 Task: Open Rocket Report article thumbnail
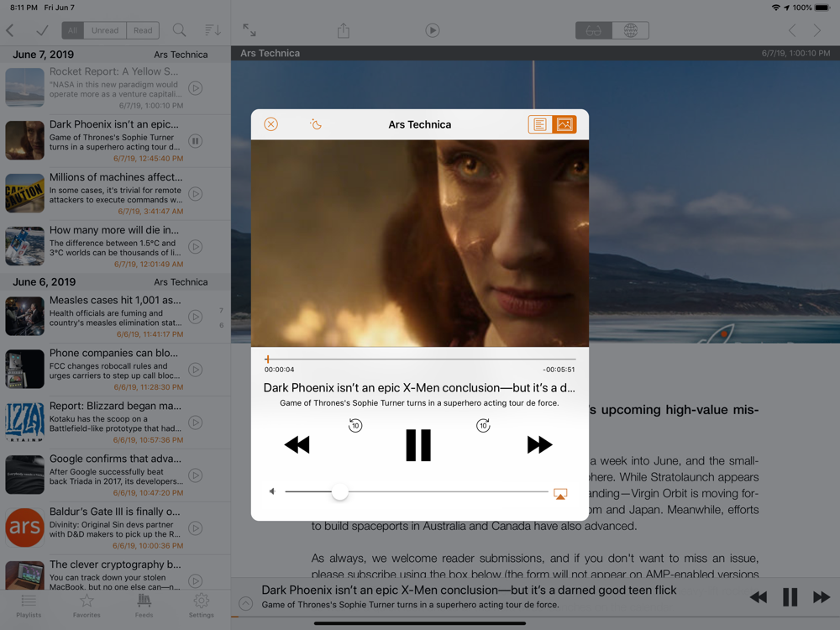[x=24, y=88]
